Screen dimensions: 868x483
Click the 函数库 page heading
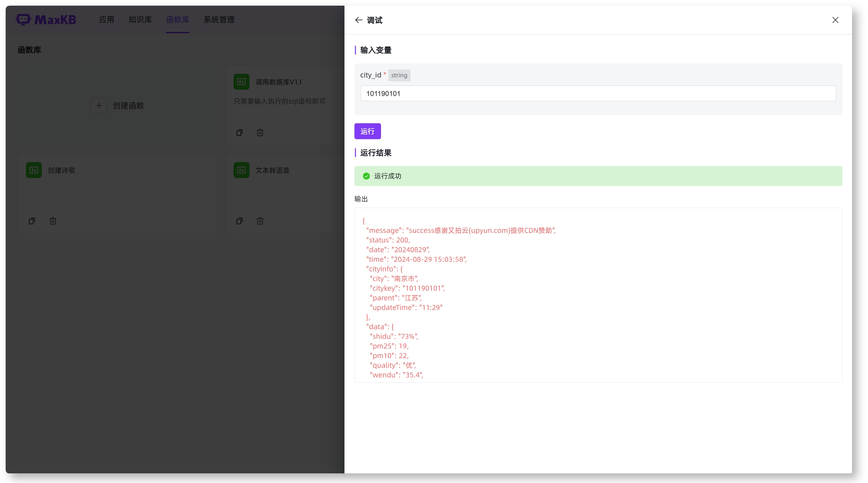click(x=29, y=50)
